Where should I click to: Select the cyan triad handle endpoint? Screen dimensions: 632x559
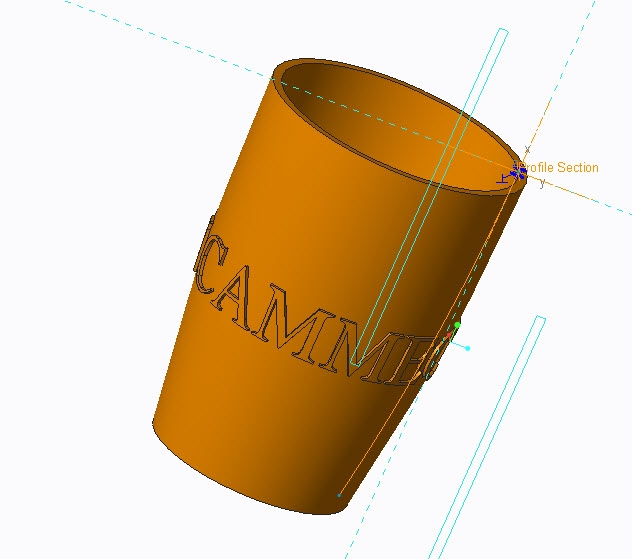468,348
